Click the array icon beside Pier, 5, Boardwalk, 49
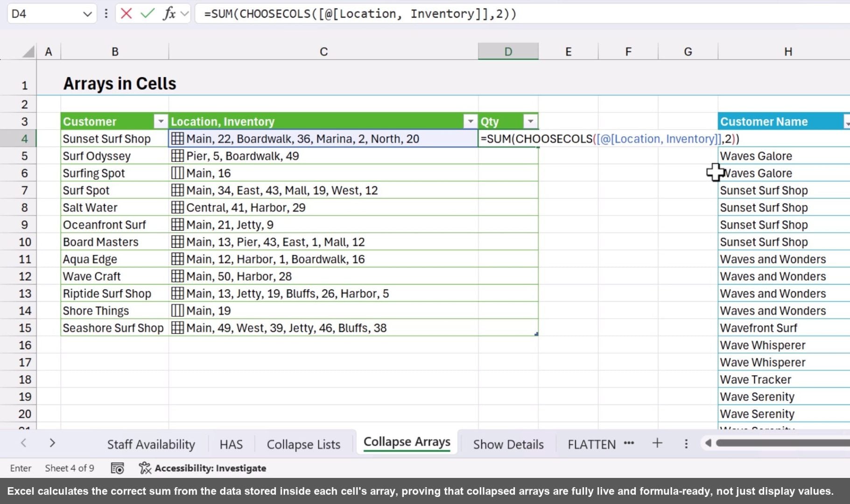The image size is (850, 504). click(x=177, y=156)
